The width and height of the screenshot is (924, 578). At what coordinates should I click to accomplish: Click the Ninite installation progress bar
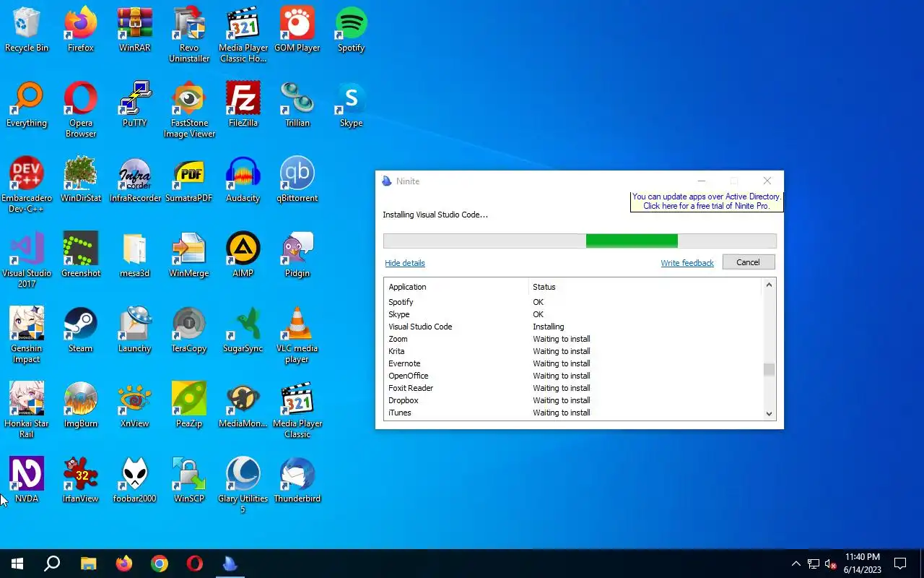pos(580,241)
